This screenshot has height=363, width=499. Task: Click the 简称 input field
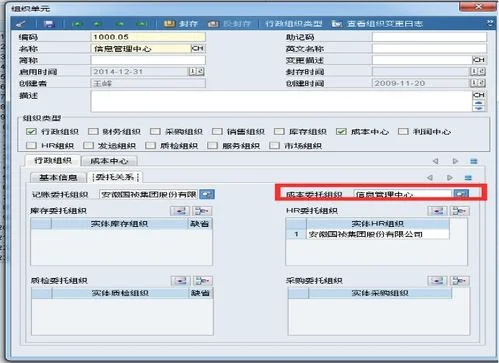coord(148,60)
